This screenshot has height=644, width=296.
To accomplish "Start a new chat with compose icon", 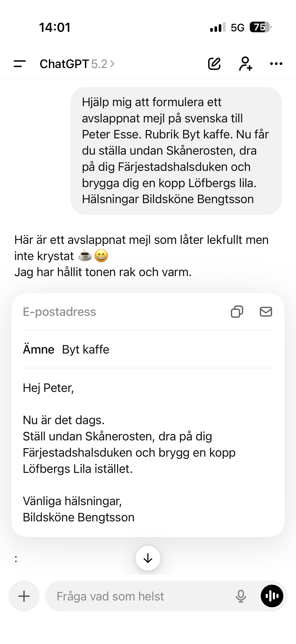I will [214, 64].
